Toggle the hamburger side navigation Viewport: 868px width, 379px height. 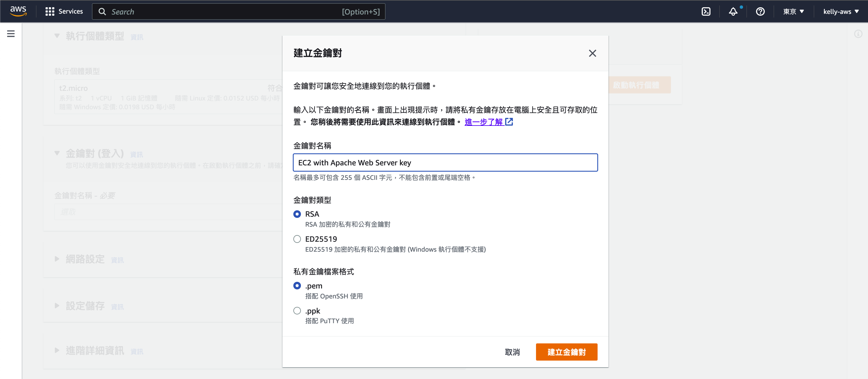(11, 34)
